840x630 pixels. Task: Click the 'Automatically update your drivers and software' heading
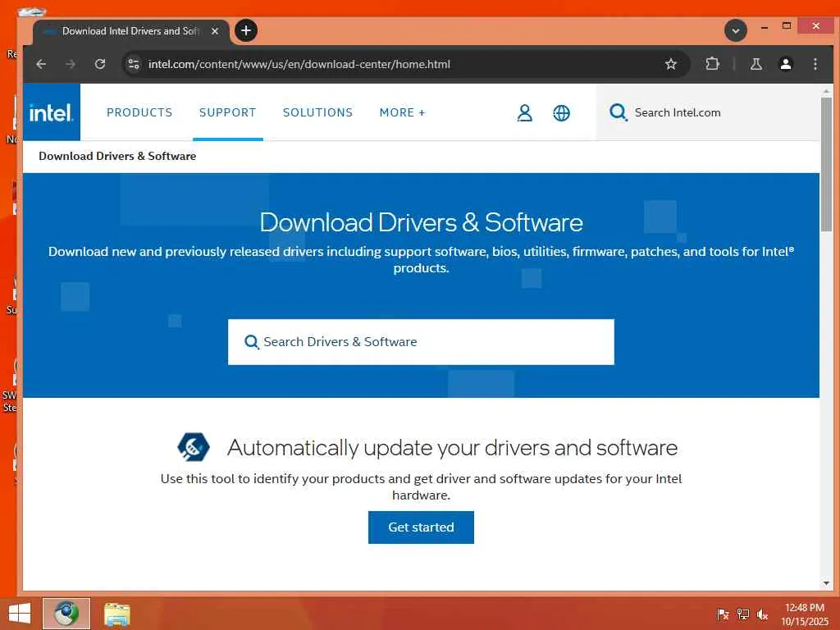click(453, 447)
